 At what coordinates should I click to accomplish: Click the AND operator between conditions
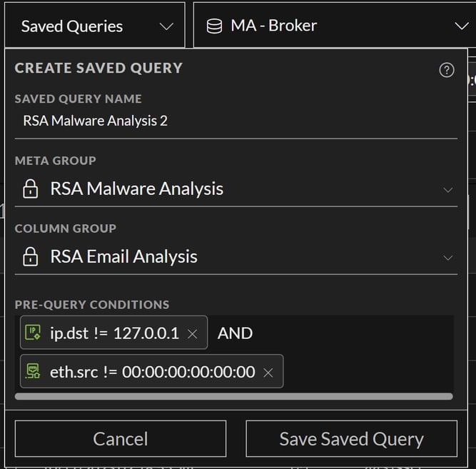(x=235, y=333)
